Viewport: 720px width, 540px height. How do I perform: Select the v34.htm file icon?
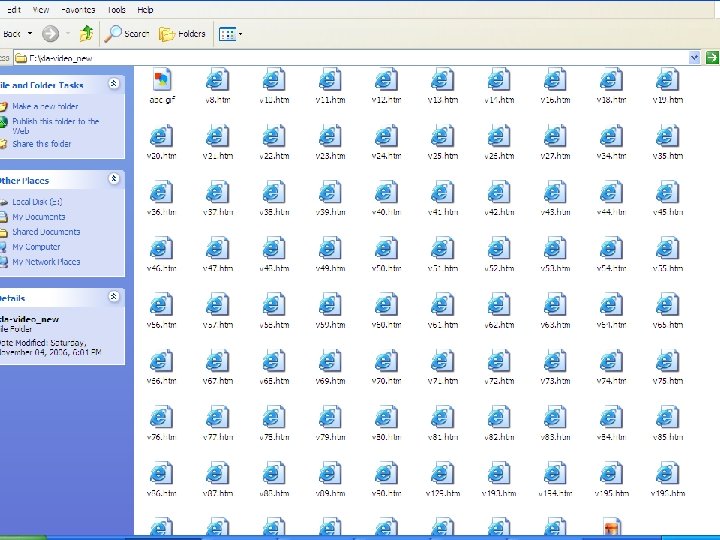coord(611,137)
